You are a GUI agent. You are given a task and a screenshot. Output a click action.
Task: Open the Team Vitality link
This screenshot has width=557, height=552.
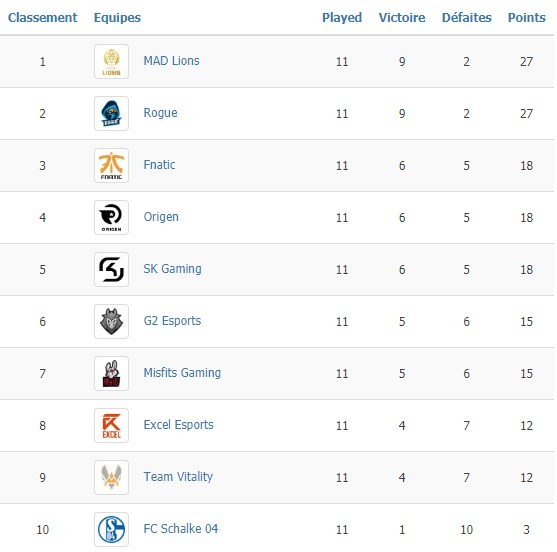pos(178,477)
